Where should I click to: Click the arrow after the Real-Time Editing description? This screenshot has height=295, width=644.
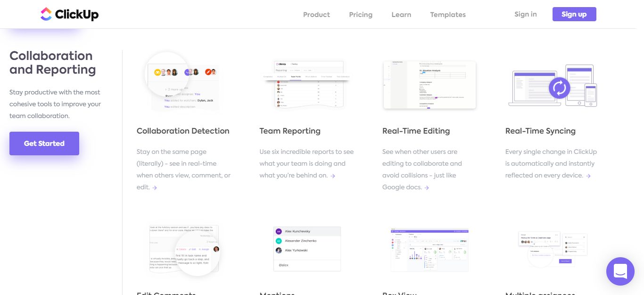[427, 187]
